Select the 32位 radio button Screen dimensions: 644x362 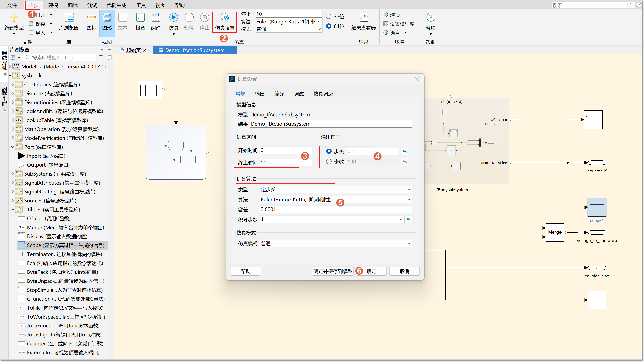(329, 16)
